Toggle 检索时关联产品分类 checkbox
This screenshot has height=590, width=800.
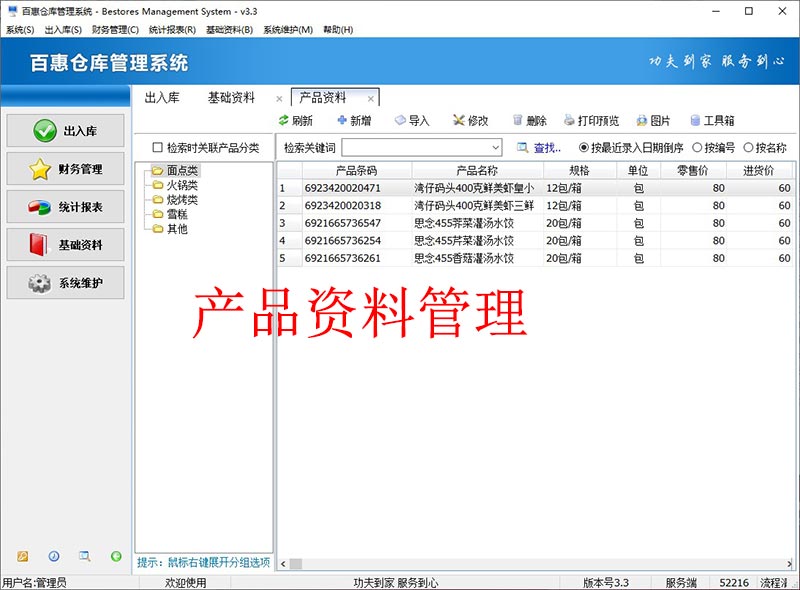[158, 148]
